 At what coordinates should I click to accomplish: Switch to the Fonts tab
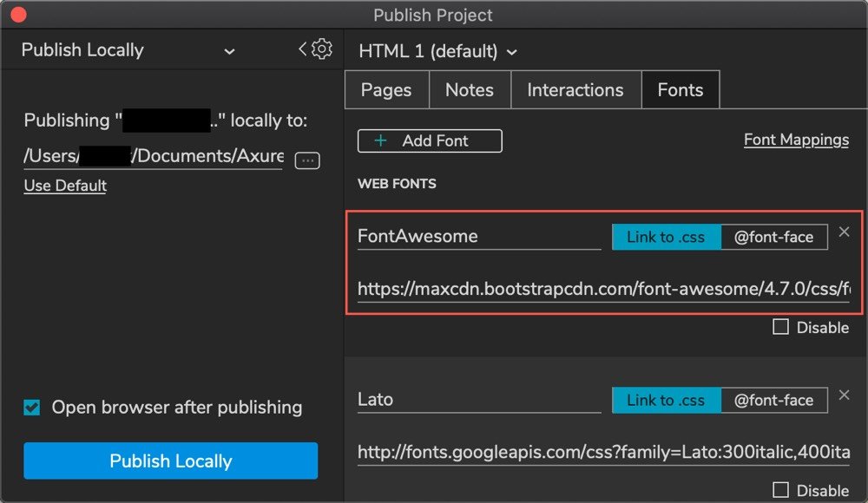pyautogui.click(x=681, y=89)
